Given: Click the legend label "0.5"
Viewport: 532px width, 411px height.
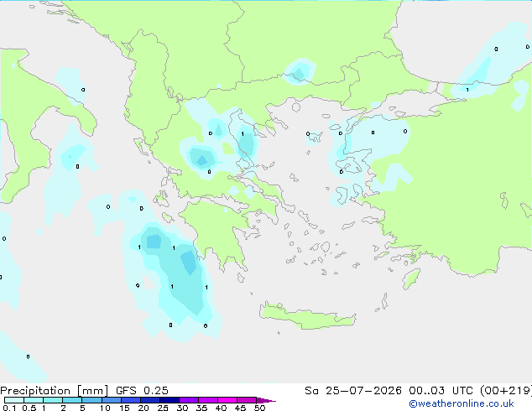Looking at the screenshot, I should [29, 408].
